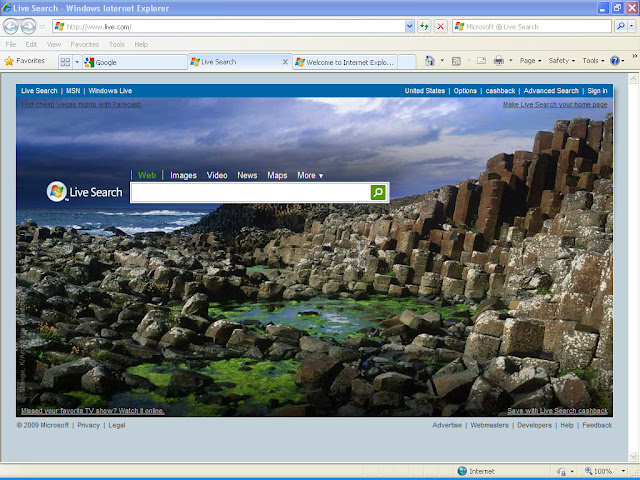Click the browser Forward arrow button
This screenshot has width=640, height=480.
click(28, 27)
